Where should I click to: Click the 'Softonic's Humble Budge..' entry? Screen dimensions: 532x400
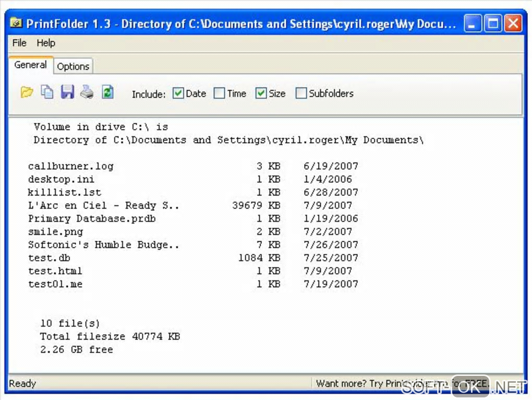pos(103,244)
